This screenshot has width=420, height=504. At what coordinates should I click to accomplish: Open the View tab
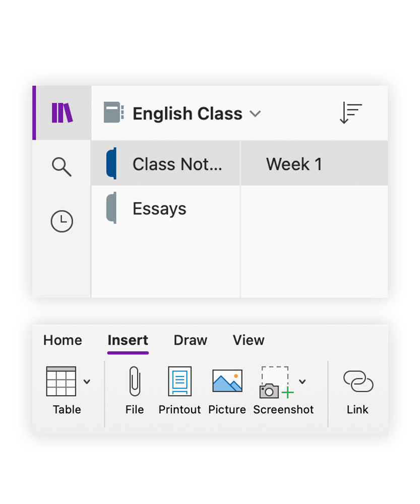(249, 340)
